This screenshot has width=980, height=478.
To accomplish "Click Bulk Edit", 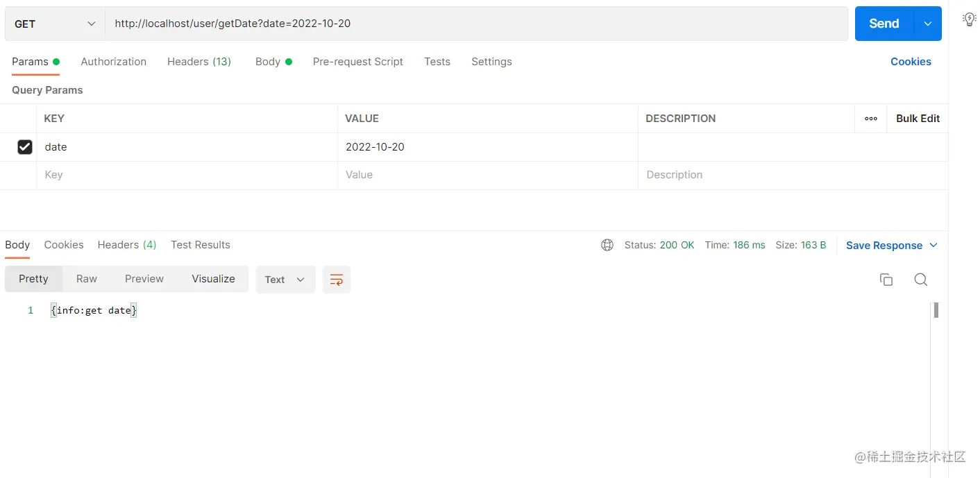I will tap(918, 119).
